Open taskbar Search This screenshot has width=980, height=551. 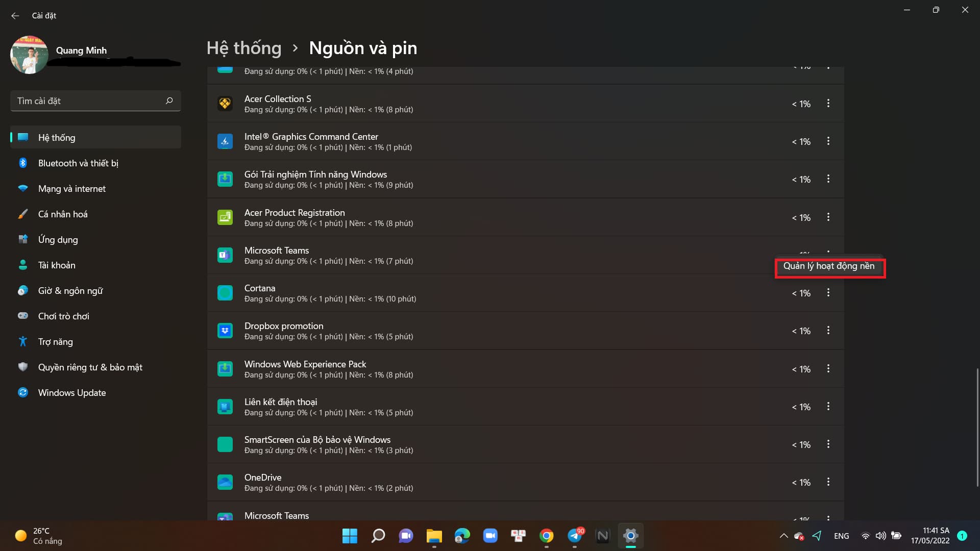(378, 536)
